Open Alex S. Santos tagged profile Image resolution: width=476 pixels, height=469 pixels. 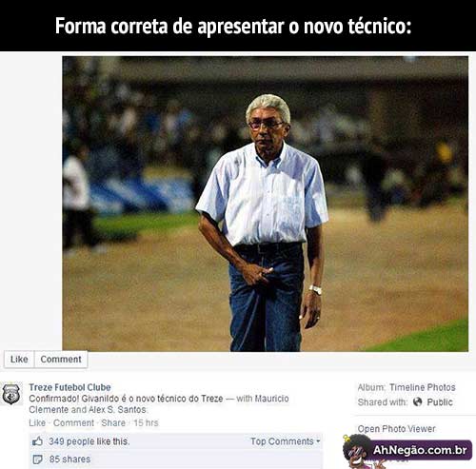[117, 409]
